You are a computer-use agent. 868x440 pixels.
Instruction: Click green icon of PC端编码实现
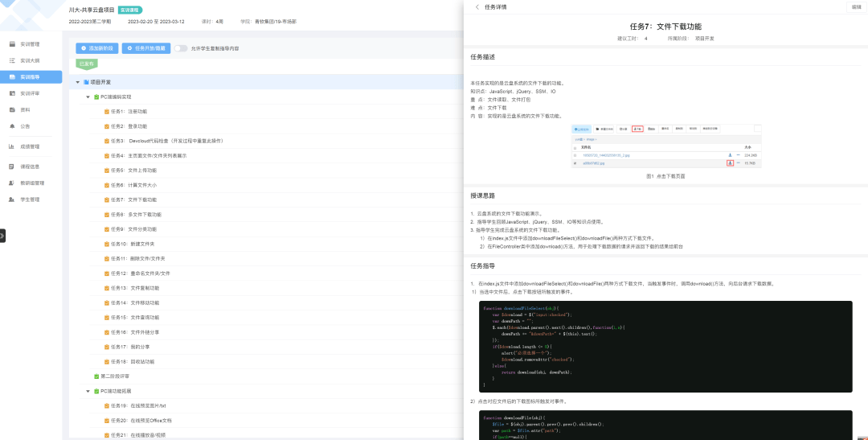[96, 97]
